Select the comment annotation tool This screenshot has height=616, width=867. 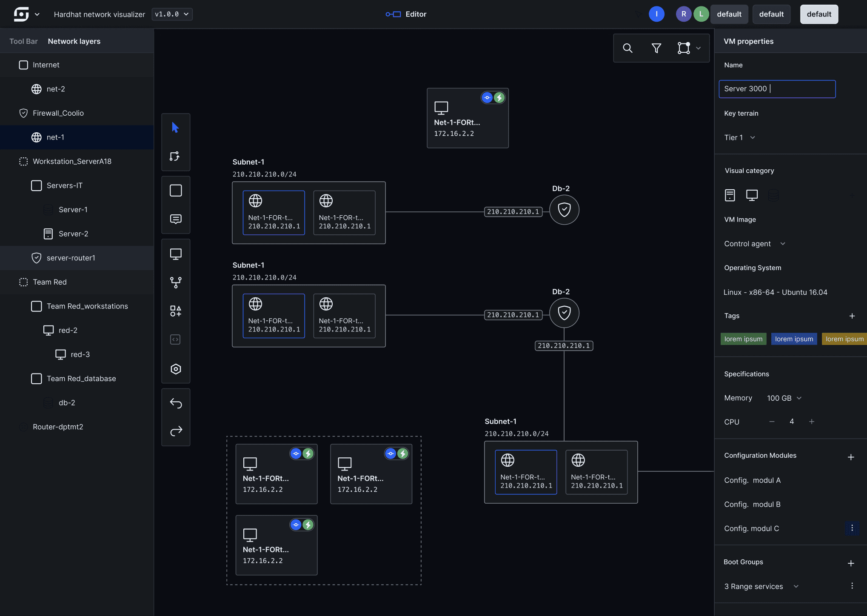[x=176, y=219]
